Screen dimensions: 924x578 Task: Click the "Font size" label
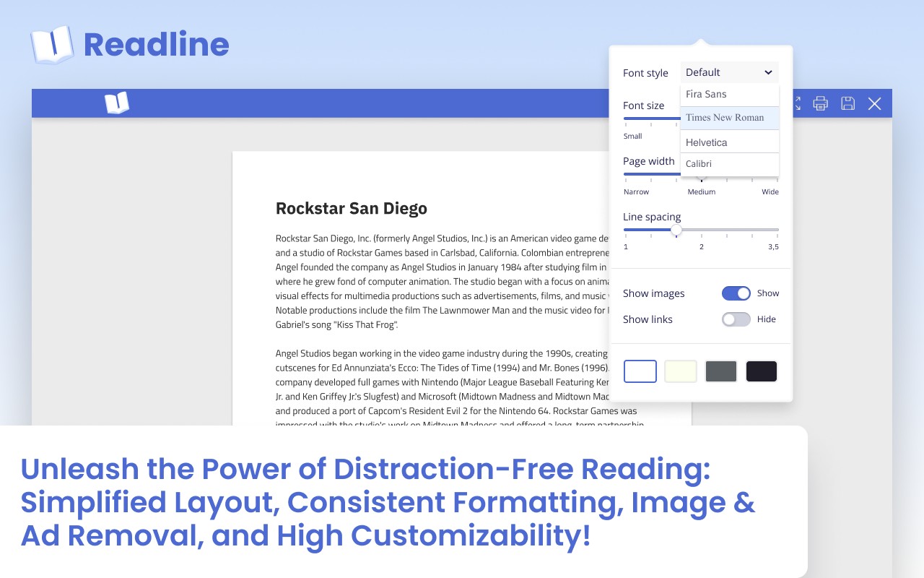(643, 105)
